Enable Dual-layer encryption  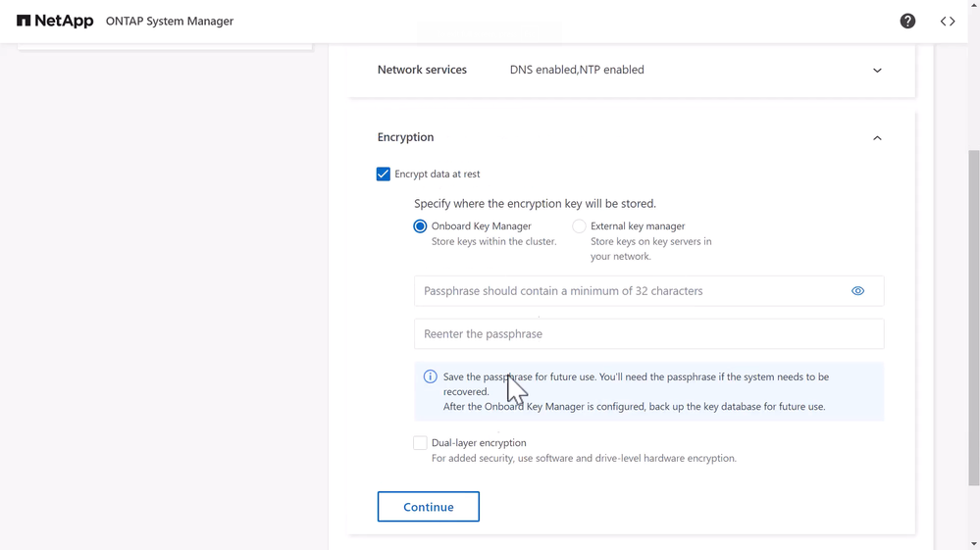(x=420, y=443)
